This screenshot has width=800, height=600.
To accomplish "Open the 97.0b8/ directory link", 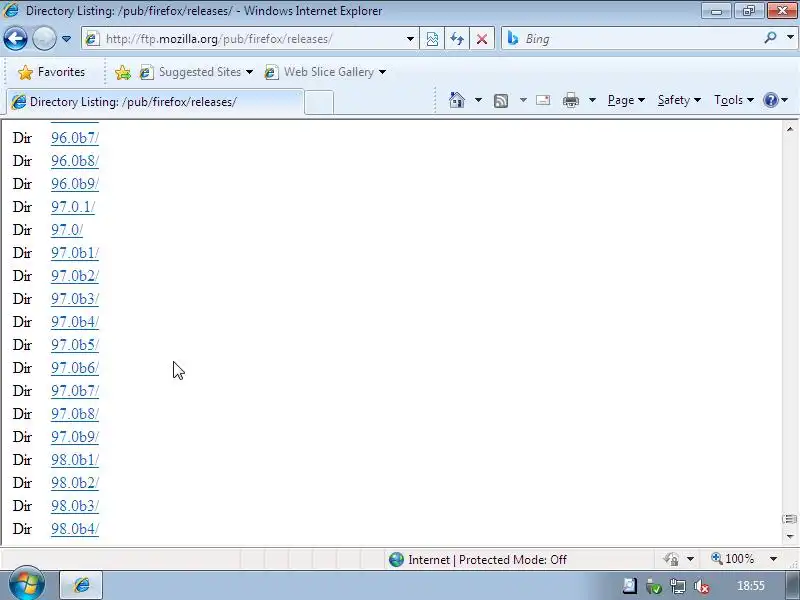I will tap(74, 414).
